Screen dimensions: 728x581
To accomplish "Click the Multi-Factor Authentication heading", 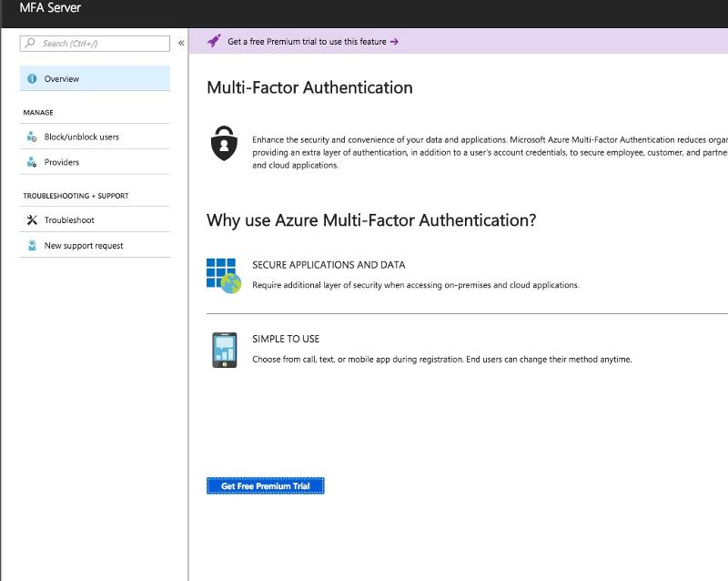I will 309,87.
